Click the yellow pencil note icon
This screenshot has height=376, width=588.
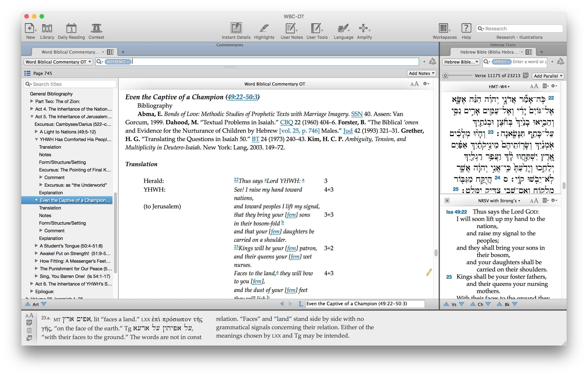click(429, 272)
